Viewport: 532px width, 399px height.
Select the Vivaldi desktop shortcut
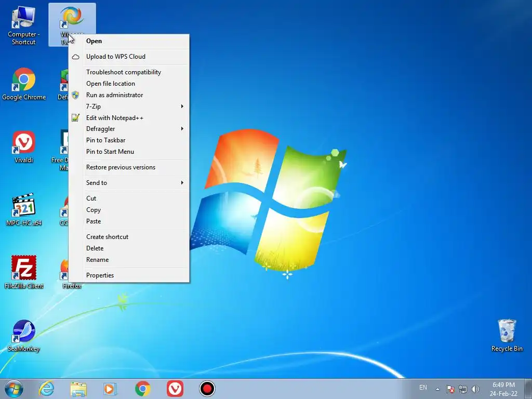24,147
